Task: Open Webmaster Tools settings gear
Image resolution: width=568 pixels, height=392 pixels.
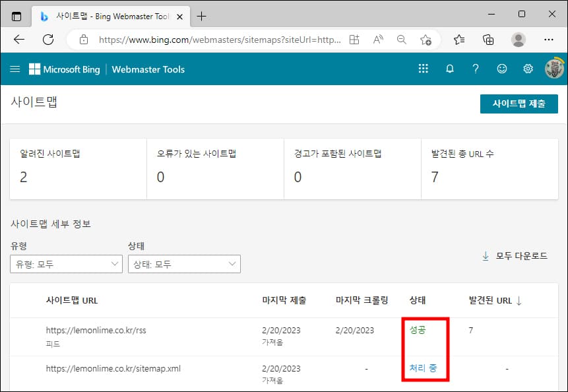Action: (528, 69)
